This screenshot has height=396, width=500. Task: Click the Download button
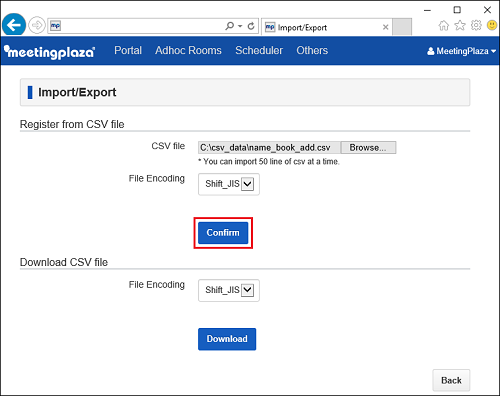pyautogui.click(x=227, y=339)
